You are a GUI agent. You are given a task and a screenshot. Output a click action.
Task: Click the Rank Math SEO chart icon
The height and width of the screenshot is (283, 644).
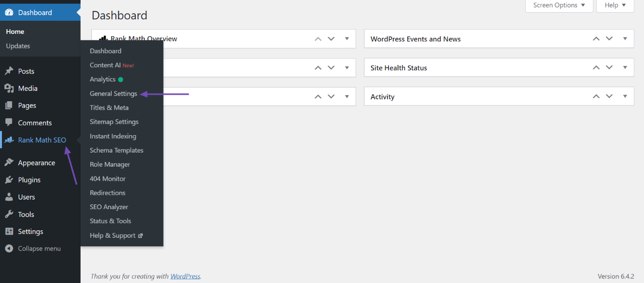(9, 140)
